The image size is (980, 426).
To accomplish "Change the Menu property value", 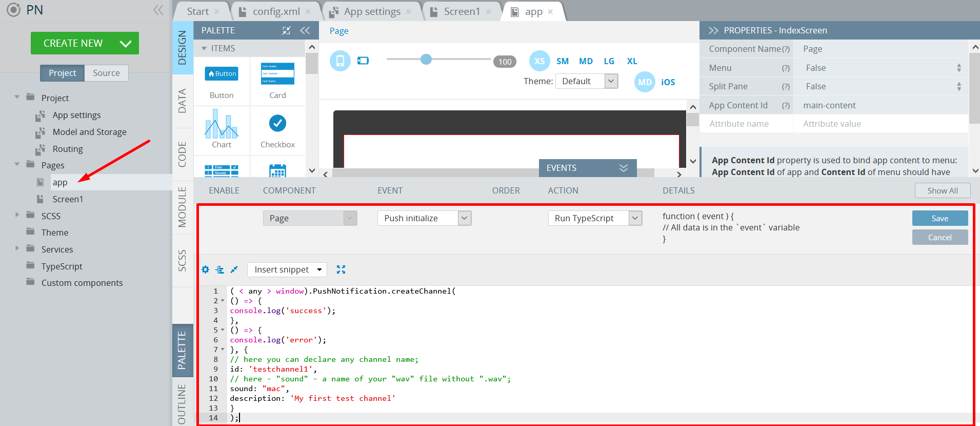I will pos(881,68).
